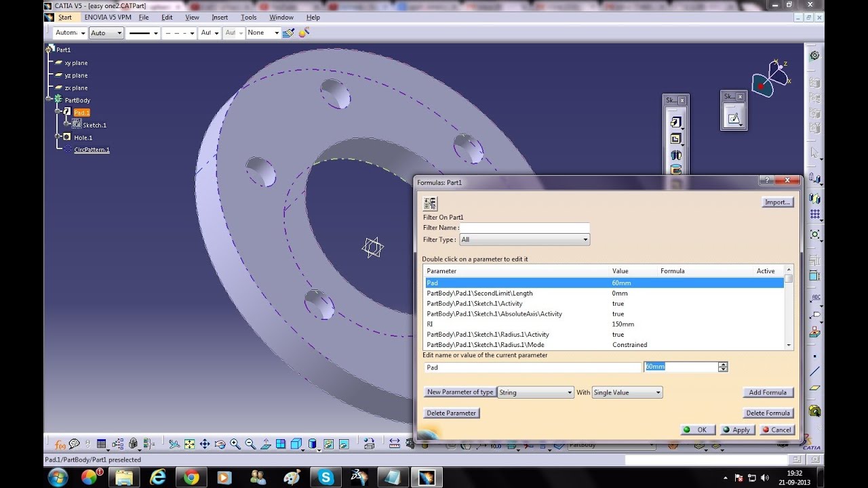Select the RI parameter row with 150mm
Screen dimensions: 868x488
coord(604,324)
